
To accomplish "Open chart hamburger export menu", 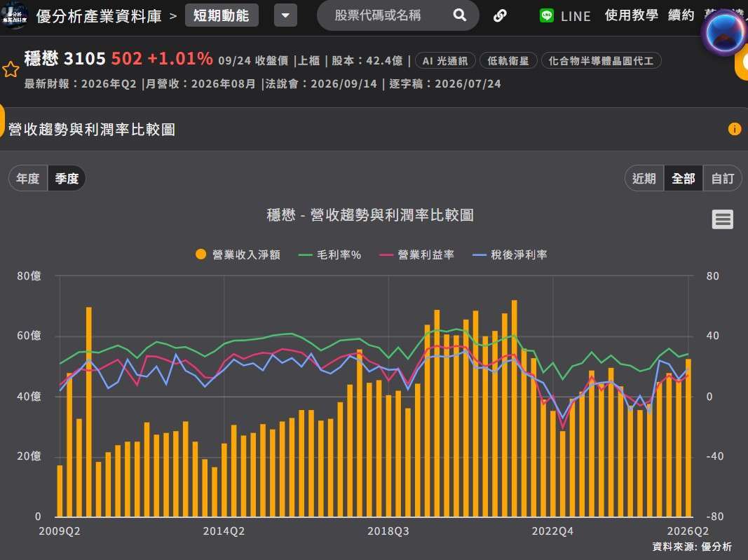I will pyautogui.click(x=722, y=219).
